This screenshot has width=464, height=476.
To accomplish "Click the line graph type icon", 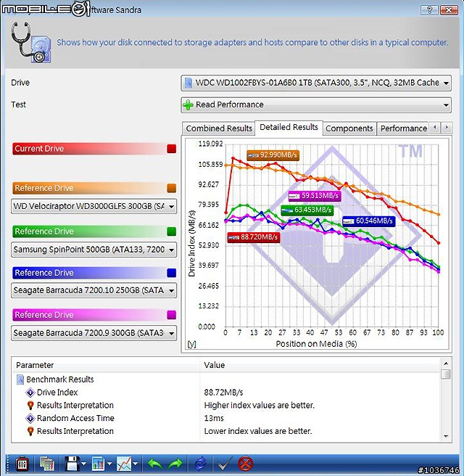I will tap(125, 464).
